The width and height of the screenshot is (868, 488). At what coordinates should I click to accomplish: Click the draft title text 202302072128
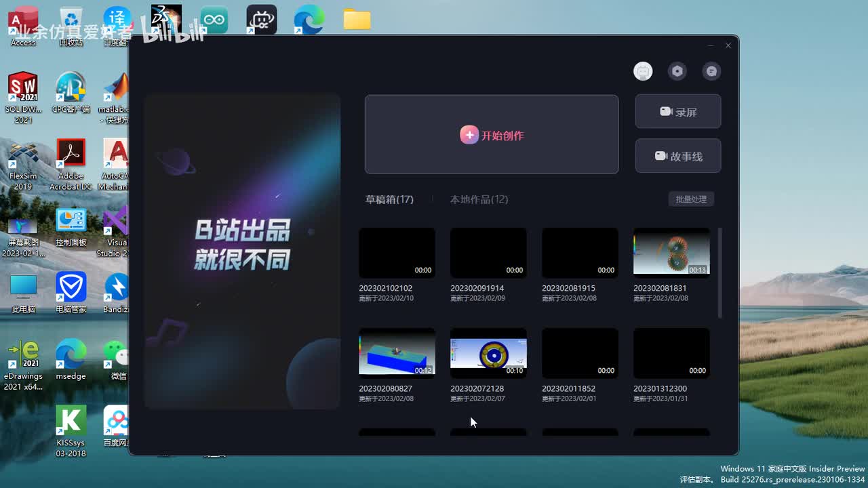[477, 388]
